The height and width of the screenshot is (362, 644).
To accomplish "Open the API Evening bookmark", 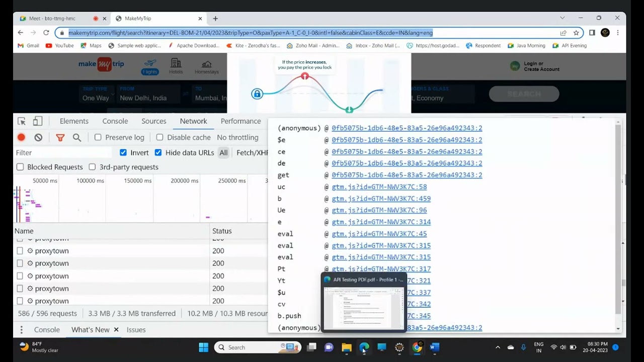I will tap(570, 46).
